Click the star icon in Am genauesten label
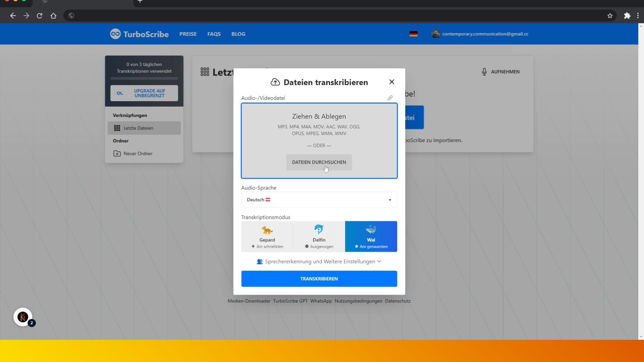Viewport: 644px width, 362px height. coord(357,246)
